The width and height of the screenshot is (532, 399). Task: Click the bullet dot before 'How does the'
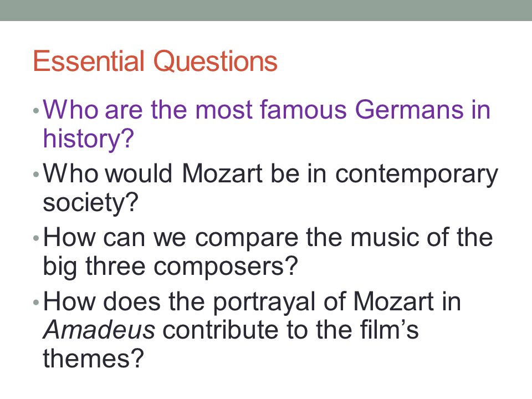37,302
